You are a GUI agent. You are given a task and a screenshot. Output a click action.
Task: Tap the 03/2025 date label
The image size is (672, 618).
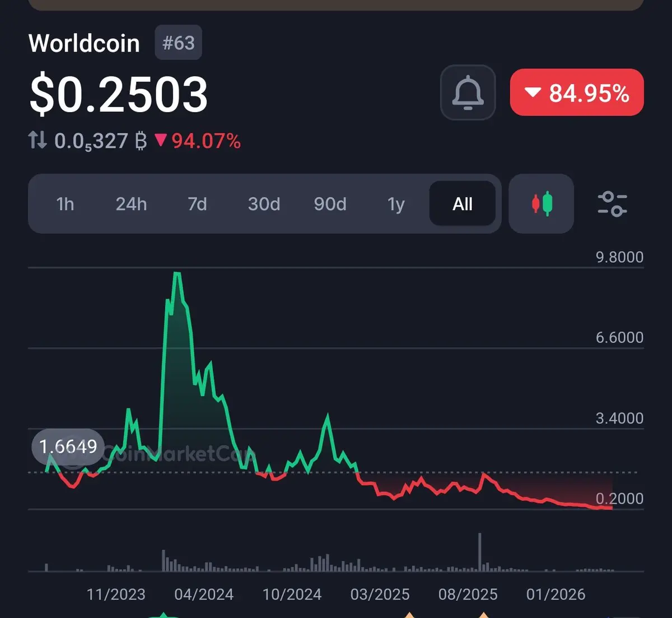pos(380,594)
